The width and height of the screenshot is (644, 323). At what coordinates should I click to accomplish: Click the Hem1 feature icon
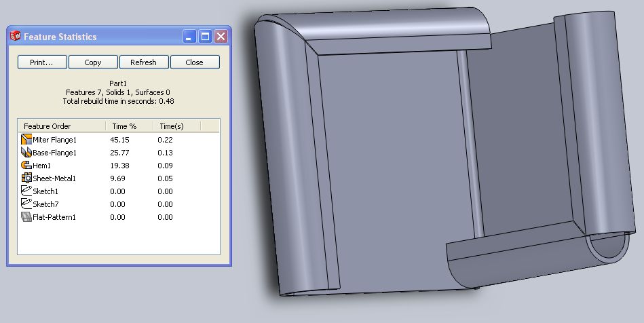[26, 165]
